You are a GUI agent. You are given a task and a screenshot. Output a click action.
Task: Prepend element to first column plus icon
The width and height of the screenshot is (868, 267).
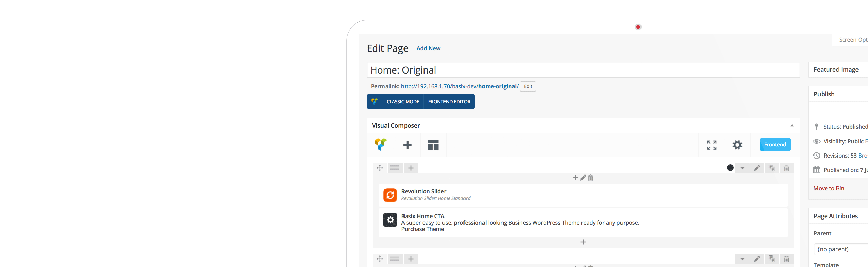point(575,178)
